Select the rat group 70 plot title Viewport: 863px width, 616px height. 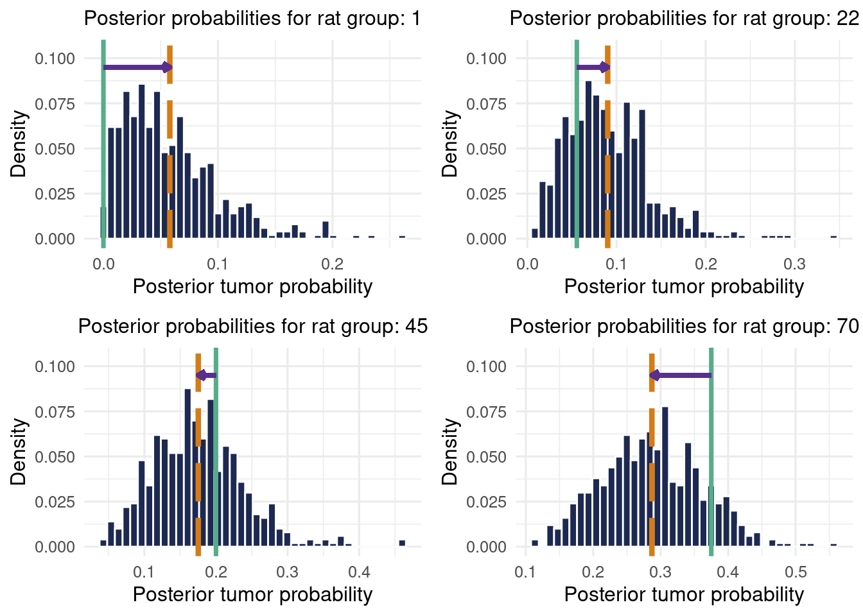click(684, 327)
